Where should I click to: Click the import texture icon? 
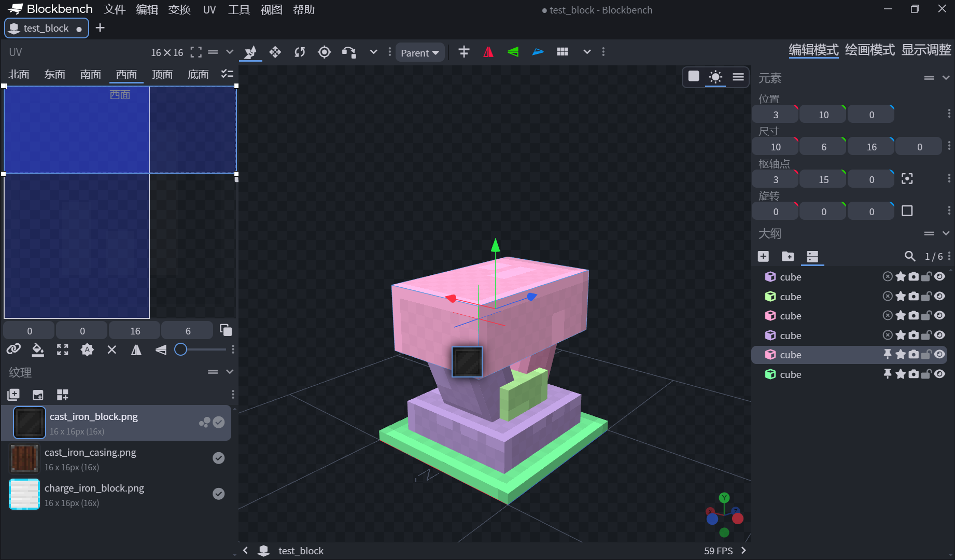click(x=13, y=395)
